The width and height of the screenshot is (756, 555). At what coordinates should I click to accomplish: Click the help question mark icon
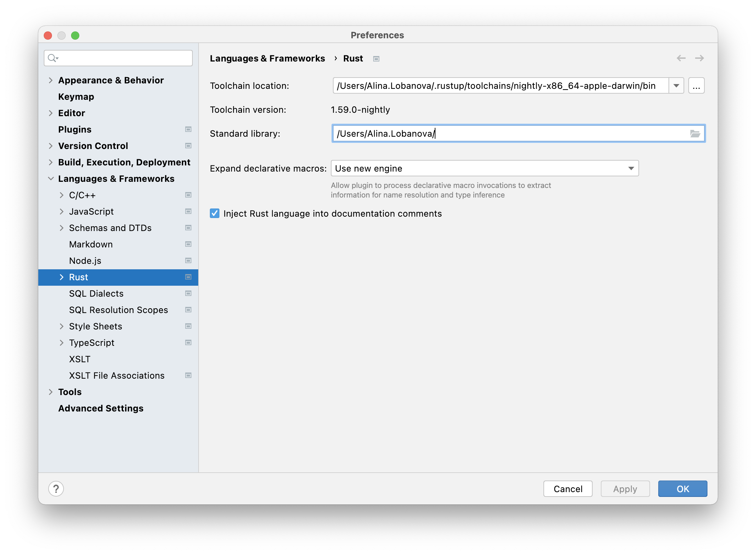(x=56, y=489)
